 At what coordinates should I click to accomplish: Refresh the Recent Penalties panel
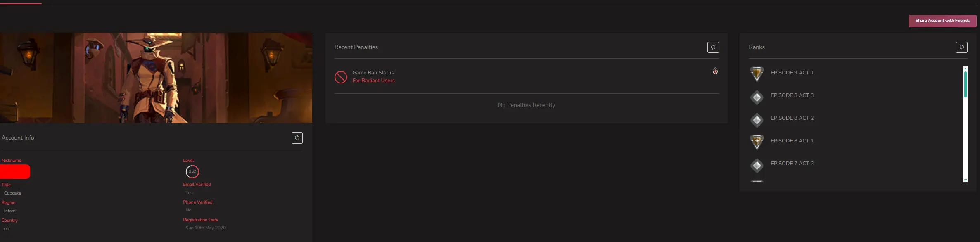713,47
